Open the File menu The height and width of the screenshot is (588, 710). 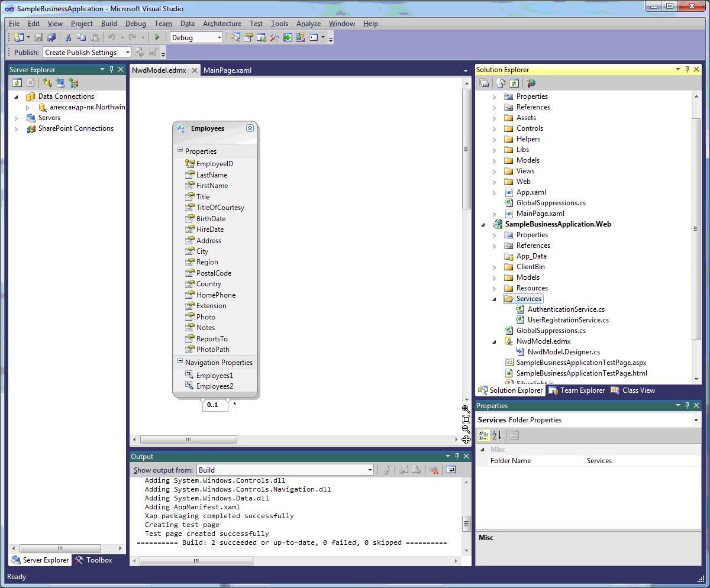click(14, 24)
